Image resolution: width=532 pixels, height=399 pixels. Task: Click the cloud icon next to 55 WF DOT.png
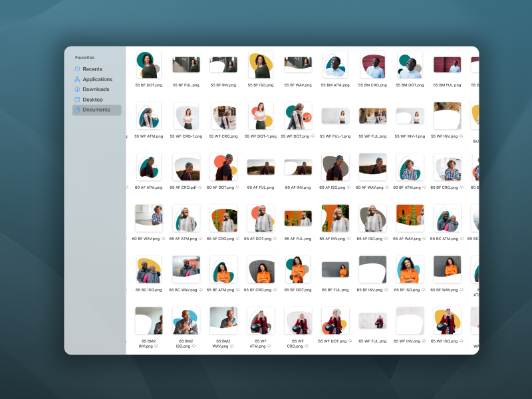click(313, 136)
